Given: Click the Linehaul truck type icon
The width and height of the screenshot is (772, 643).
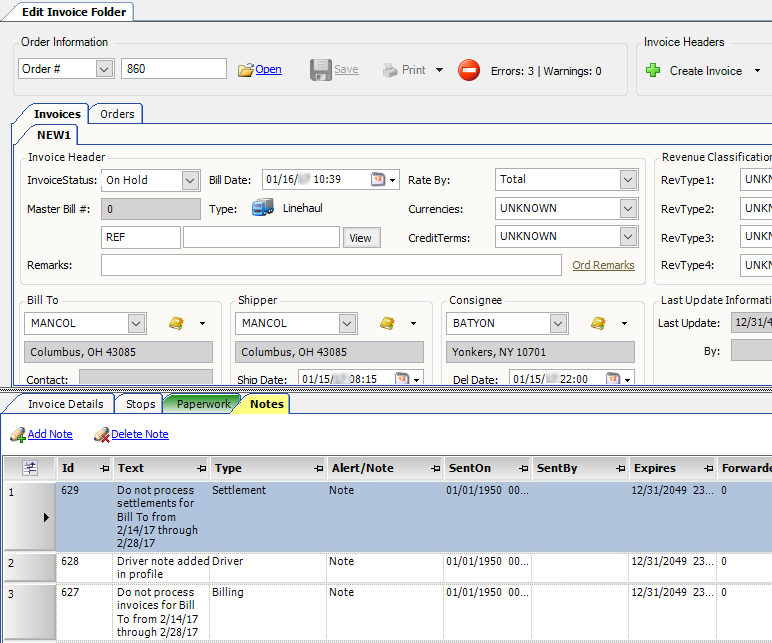Looking at the screenshot, I should click(x=263, y=208).
